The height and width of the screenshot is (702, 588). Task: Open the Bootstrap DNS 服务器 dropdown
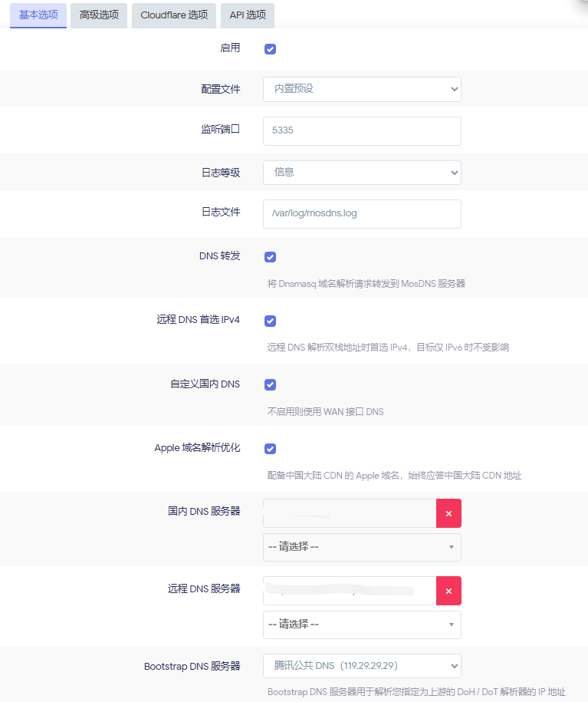click(362, 665)
